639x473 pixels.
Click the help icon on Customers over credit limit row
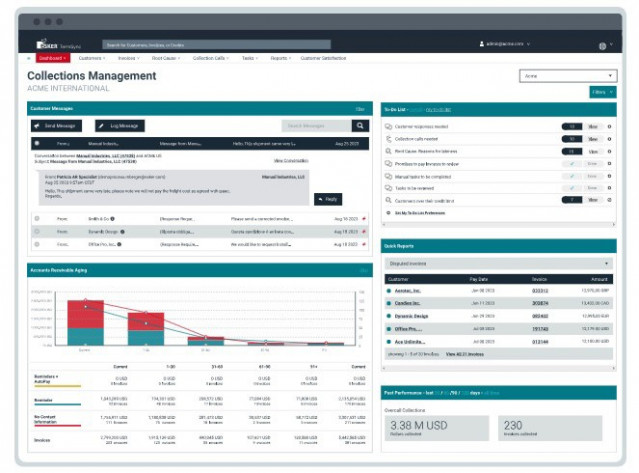tap(610, 200)
